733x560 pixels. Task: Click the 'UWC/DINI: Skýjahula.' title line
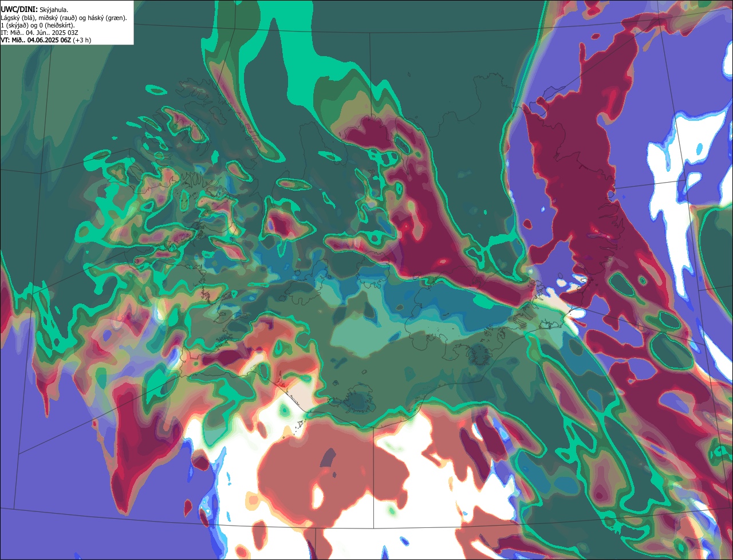click(x=34, y=10)
